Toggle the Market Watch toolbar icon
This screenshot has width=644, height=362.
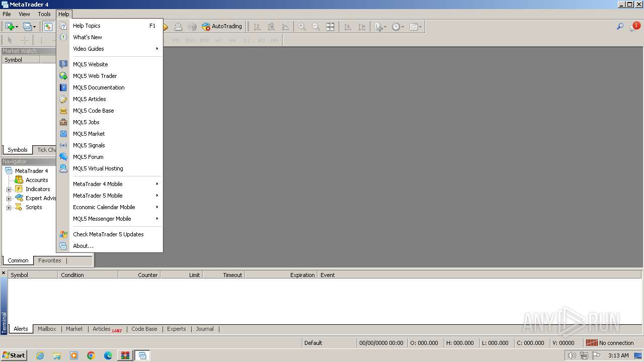[x=48, y=27]
